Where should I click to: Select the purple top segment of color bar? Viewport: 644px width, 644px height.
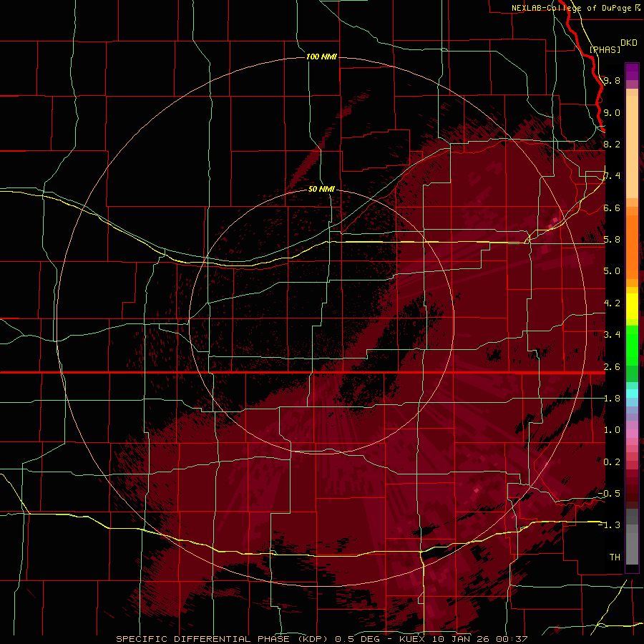coord(632,72)
